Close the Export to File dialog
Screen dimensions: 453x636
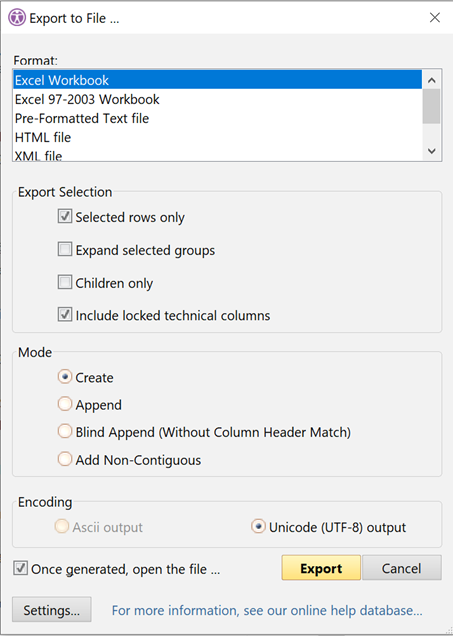[435, 17]
